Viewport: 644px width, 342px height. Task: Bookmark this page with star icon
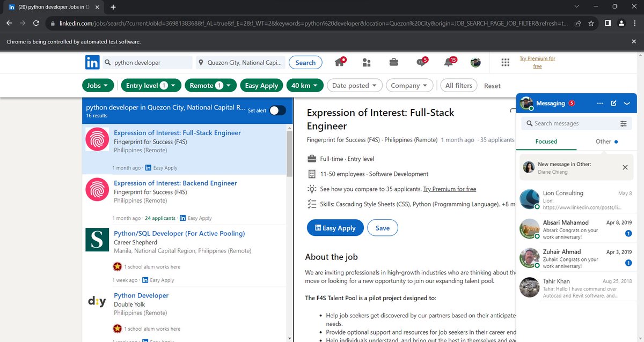click(x=591, y=24)
